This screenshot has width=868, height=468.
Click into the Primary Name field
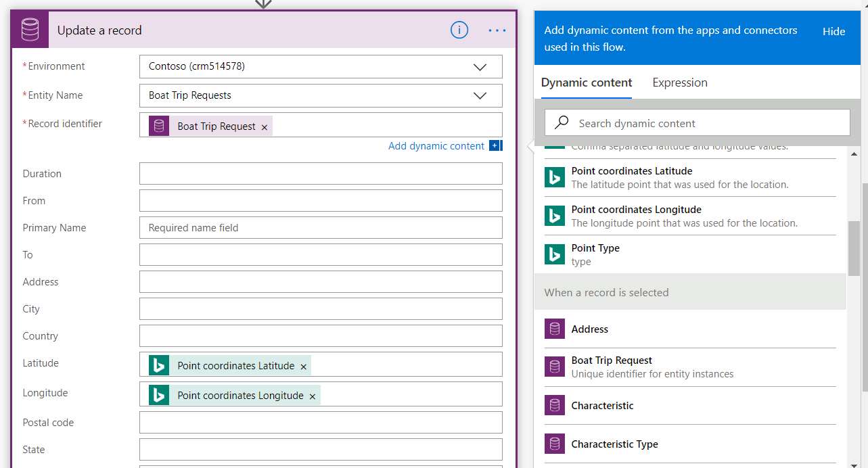pos(321,228)
